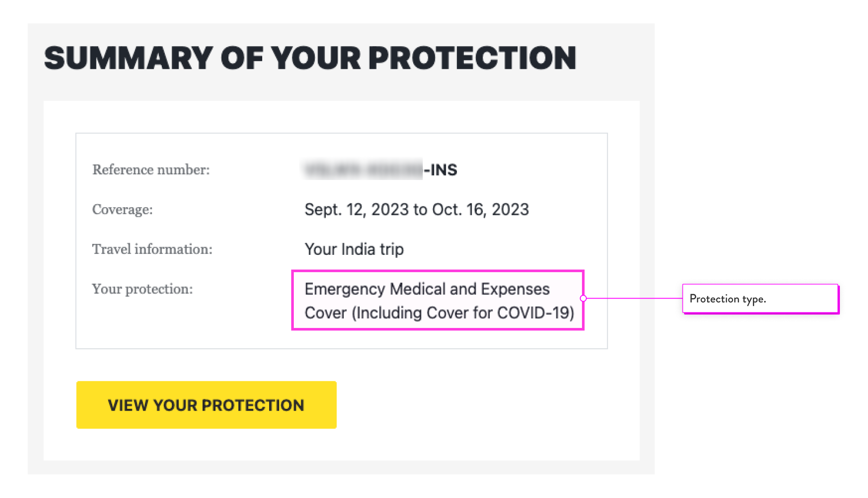
Task: Click the Your protection label
Action: click(143, 289)
